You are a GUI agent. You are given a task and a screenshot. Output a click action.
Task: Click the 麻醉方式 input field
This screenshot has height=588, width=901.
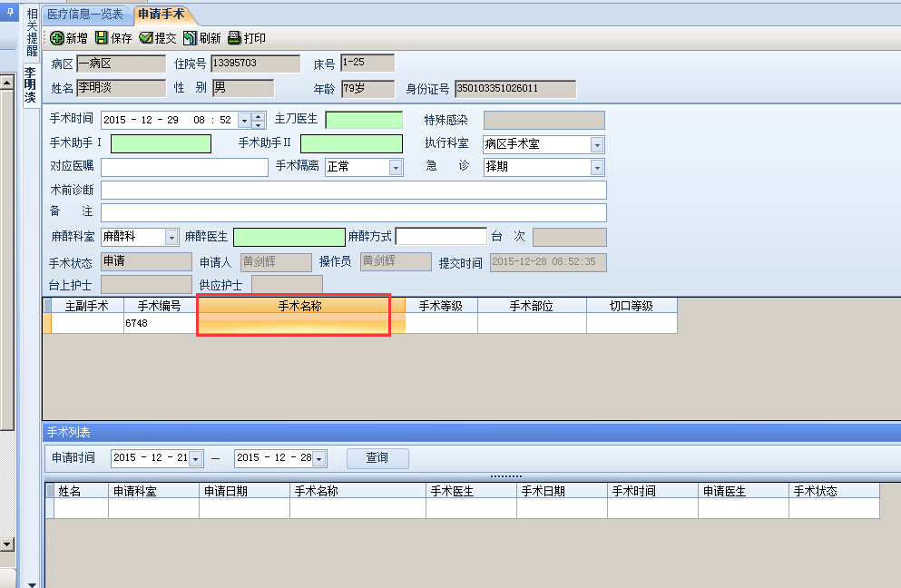pyautogui.click(x=441, y=236)
